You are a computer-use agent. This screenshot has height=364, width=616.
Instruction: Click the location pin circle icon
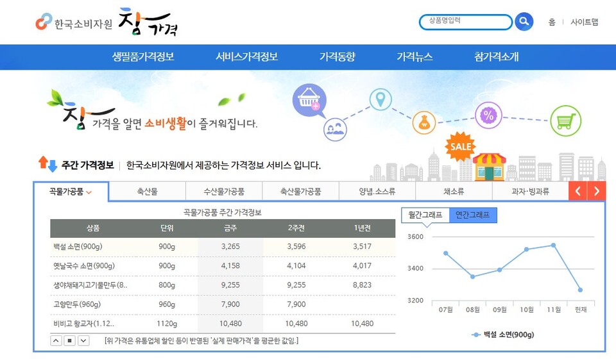pos(381,99)
